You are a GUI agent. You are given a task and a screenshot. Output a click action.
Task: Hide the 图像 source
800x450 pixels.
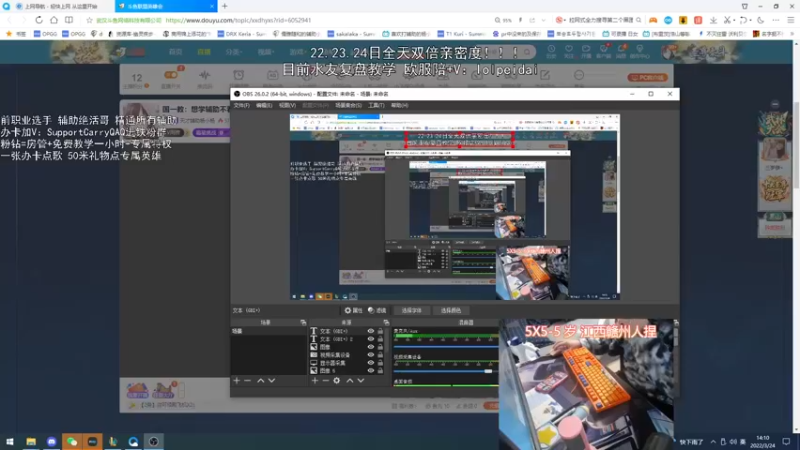371,347
